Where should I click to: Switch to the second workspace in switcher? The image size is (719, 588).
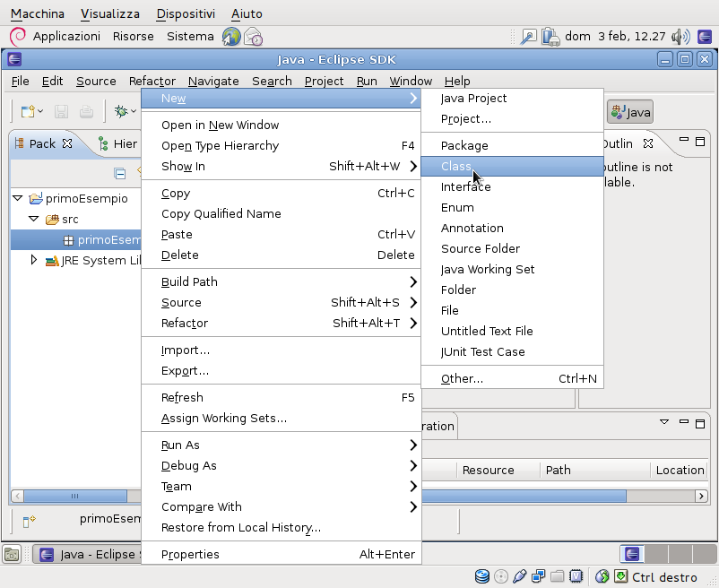tap(656, 554)
